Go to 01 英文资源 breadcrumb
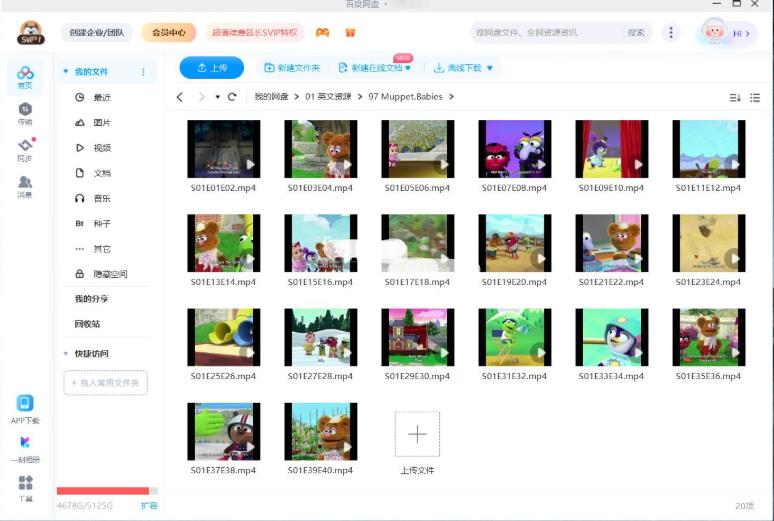Screen dimensions: 774x521 [x=328, y=97]
